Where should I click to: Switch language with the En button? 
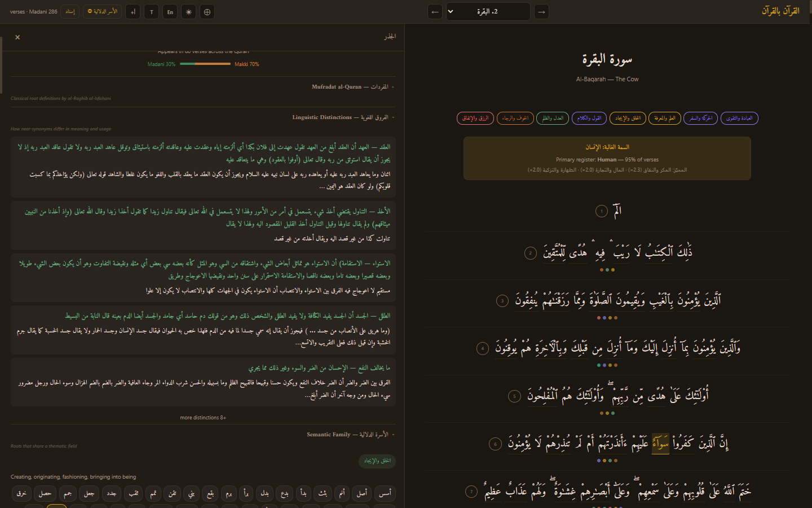[x=170, y=12]
